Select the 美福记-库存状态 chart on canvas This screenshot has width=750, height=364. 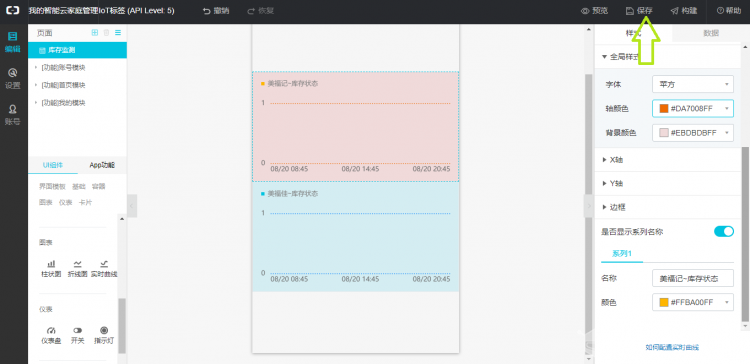[x=355, y=127]
